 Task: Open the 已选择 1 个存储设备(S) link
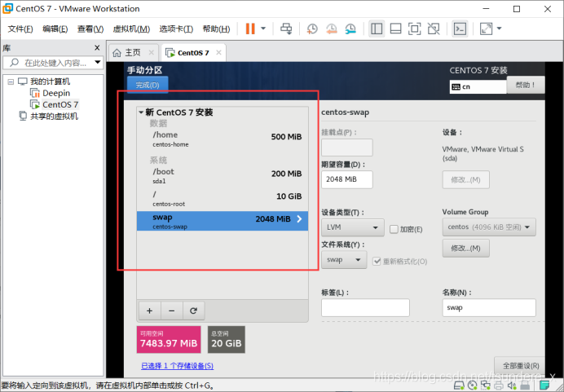coord(177,366)
